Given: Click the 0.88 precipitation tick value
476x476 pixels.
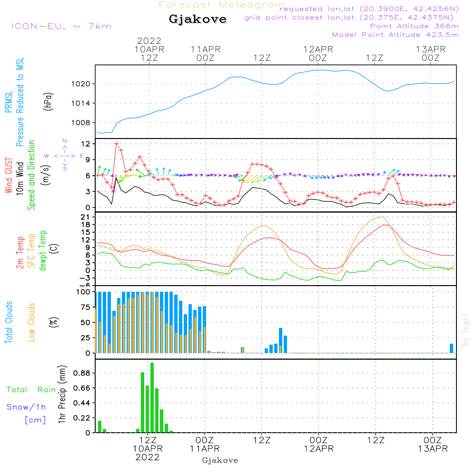Looking at the screenshot, I should pos(82,373).
